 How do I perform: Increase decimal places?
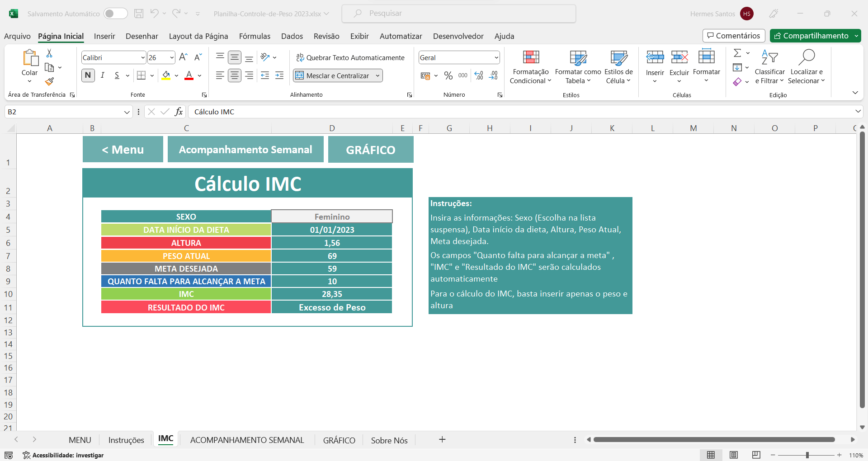(x=479, y=75)
